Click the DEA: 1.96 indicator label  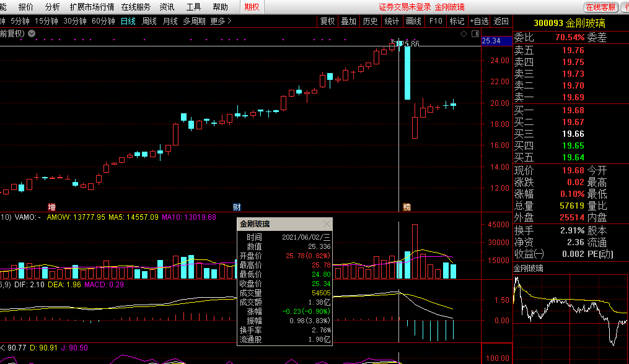(64, 285)
